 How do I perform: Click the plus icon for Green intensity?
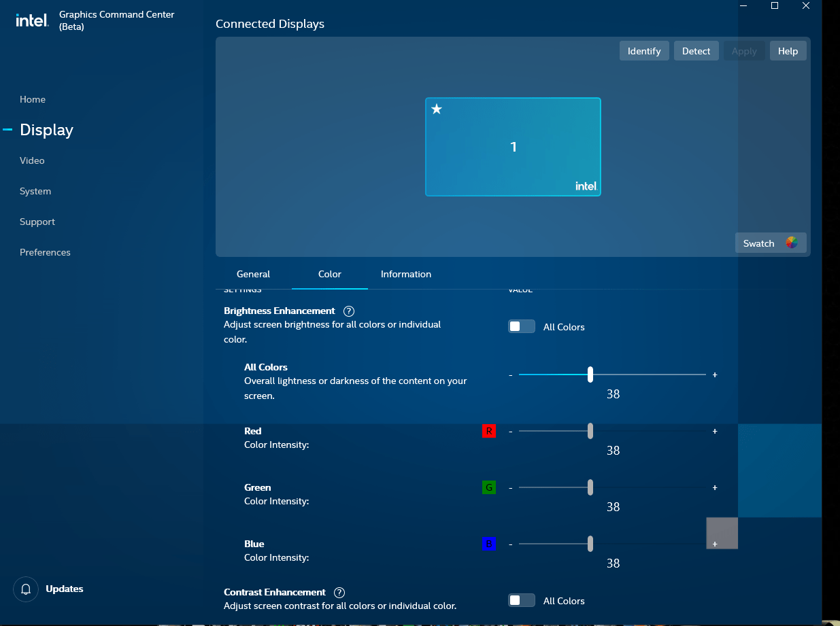(715, 488)
